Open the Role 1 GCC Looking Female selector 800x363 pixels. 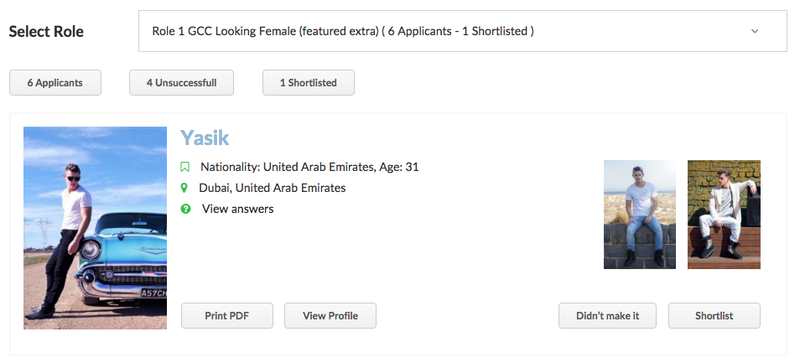pos(463,31)
